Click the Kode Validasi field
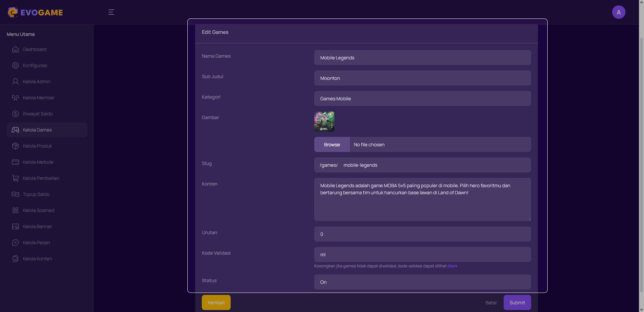This screenshot has width=644, height=312. [422, 255]
